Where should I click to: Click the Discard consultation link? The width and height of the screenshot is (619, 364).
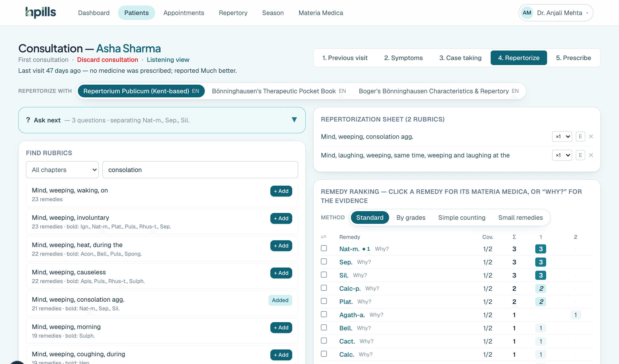tap(108, 60)
